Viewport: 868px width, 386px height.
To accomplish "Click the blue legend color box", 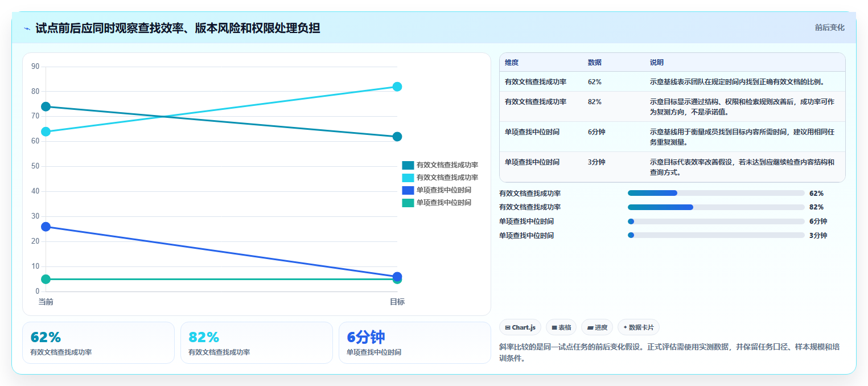I will [408, 190].
